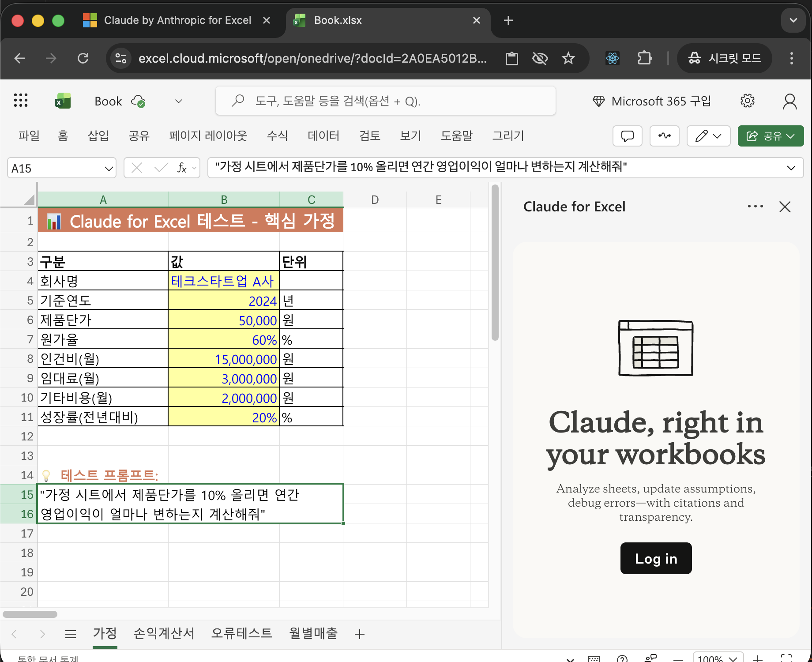Screen dimensions: 812x662
Task: Select the 20% 성장률 value cell
Action: tap(224, 417)
